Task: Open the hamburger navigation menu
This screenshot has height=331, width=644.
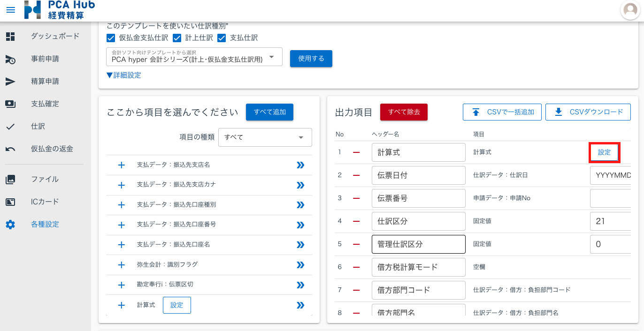Action: pyautogui.click(x=10, y=10)
